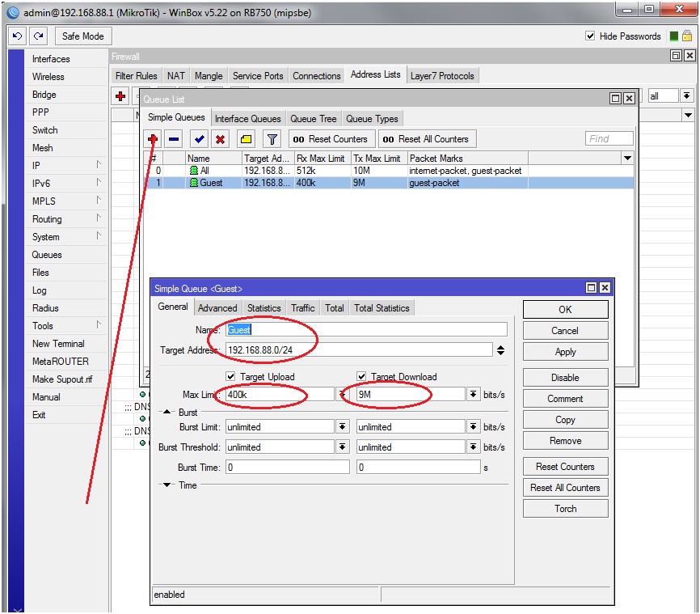Click the red X disable icon
The width and height of the screenshot is (700, 614).
coord(220,139)
